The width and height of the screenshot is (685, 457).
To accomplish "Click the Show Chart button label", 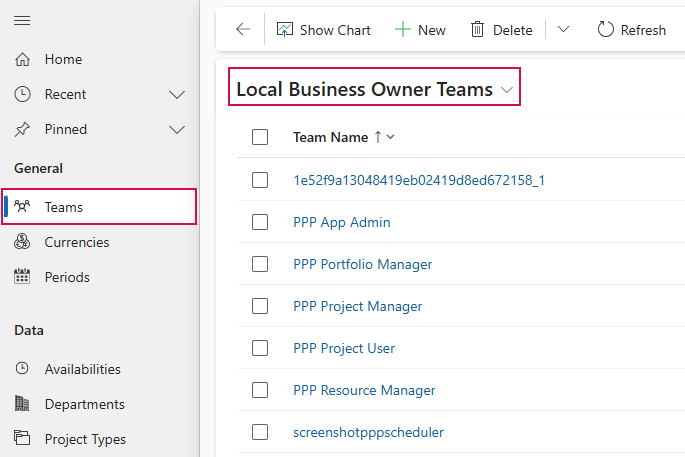I will (335, 30).
